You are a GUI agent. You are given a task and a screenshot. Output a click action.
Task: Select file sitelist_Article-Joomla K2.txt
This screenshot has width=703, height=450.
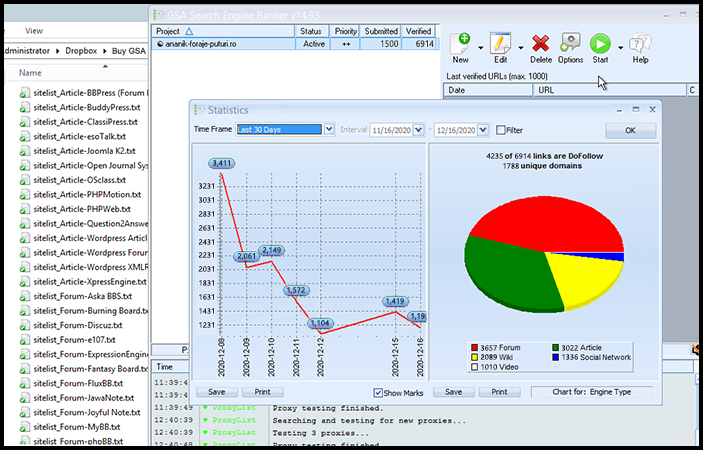[x=84, y=151]
